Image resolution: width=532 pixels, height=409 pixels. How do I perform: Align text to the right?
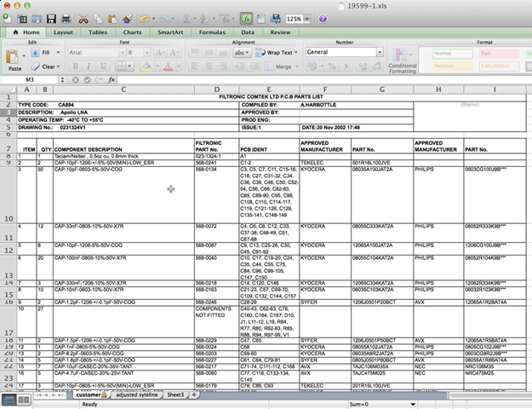(223, 66)
